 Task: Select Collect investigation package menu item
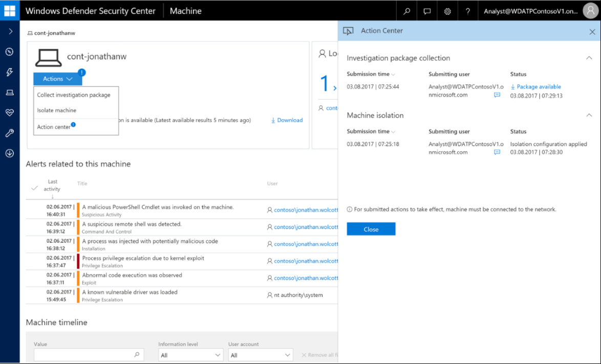tap(74, 95)
